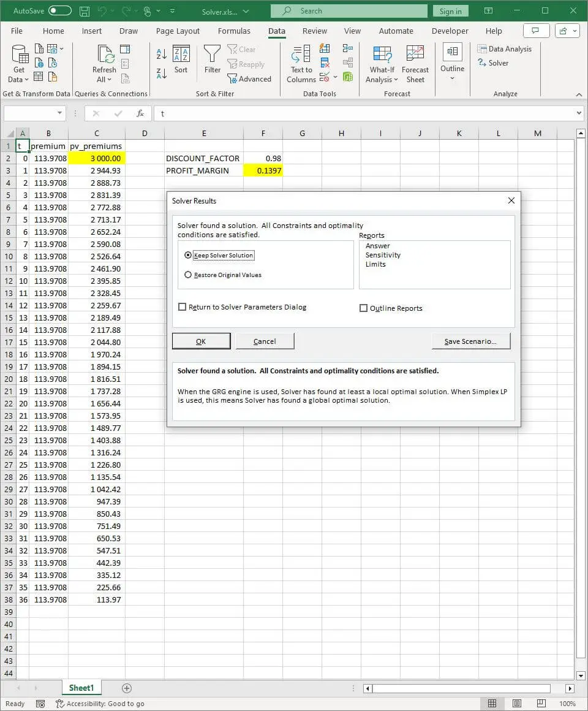Open the Solver.xls file name dropdown
The height and width of the screenshot is (711, 588).
[x=246, y=11]
